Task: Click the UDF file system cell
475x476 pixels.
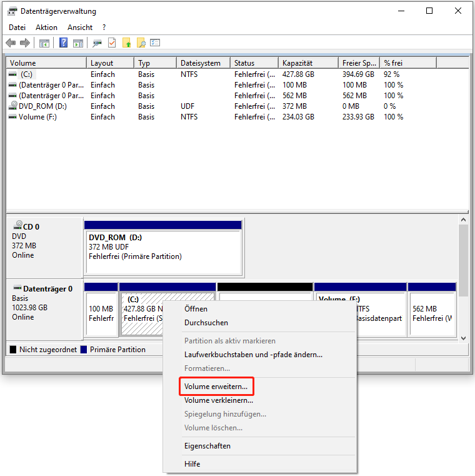Action: (x=187, y=106)
